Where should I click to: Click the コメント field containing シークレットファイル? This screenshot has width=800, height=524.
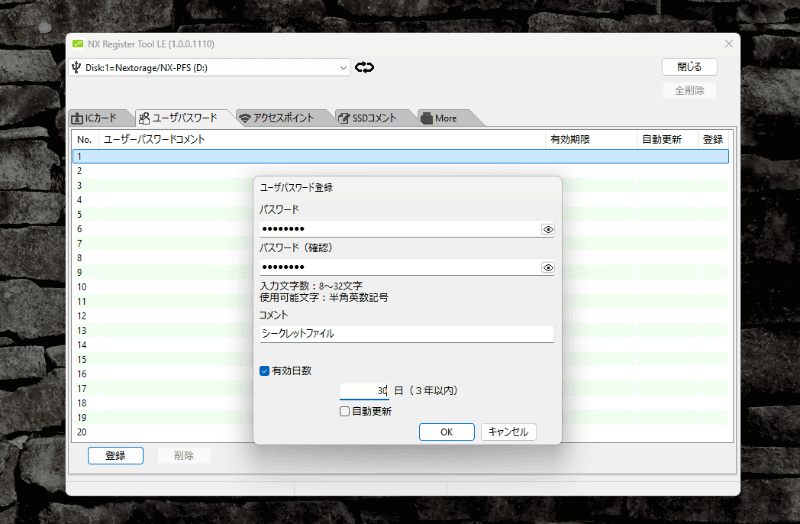pos(407,334)
